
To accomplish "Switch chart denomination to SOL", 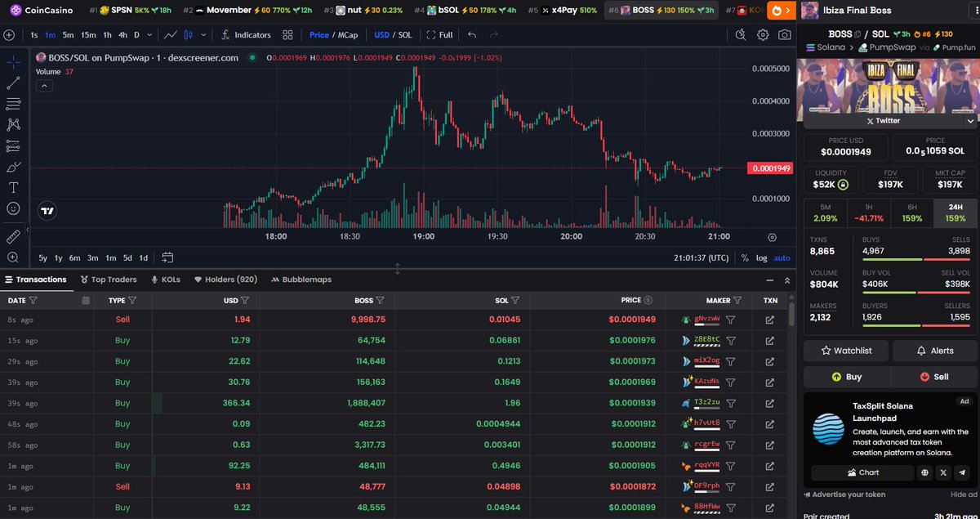I will coord(404,35).
